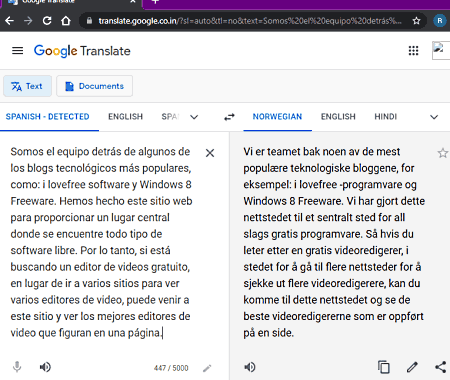Open the main hamburger menu
The image size is (450, 380).
point(18,51)
